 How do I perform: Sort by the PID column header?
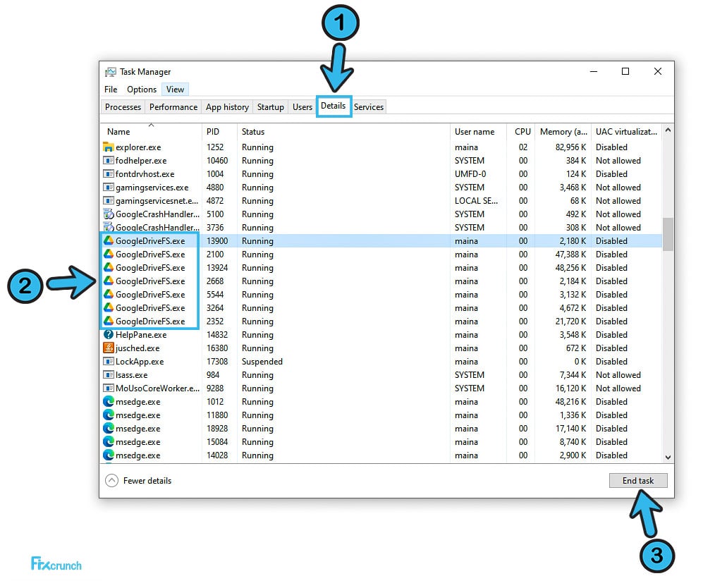pyautogui.click(x=219, y=132)
